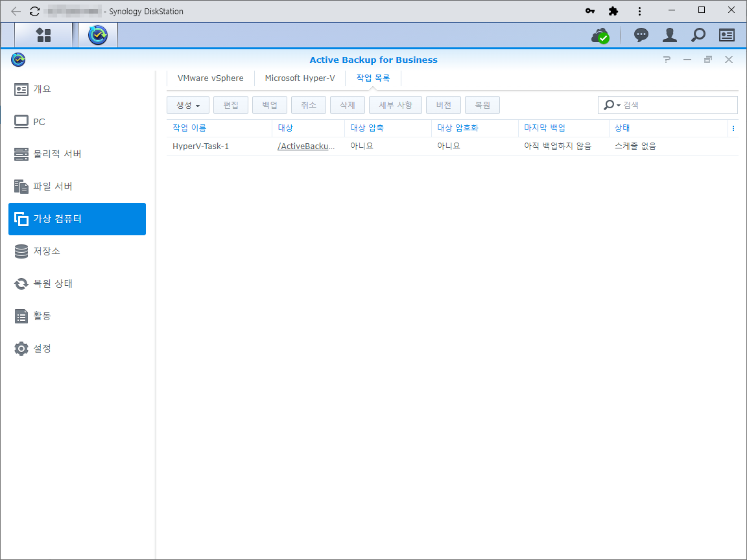Open the browser password key icon
The image size is (747, 560).
(590, 11)
